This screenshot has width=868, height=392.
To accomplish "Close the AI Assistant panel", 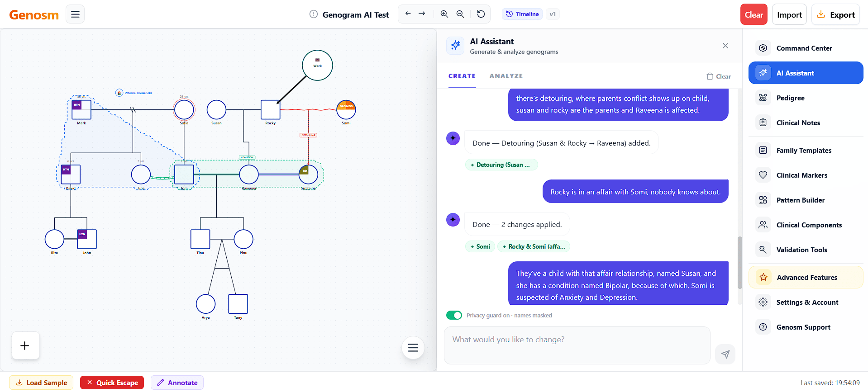I will [725, 46].
